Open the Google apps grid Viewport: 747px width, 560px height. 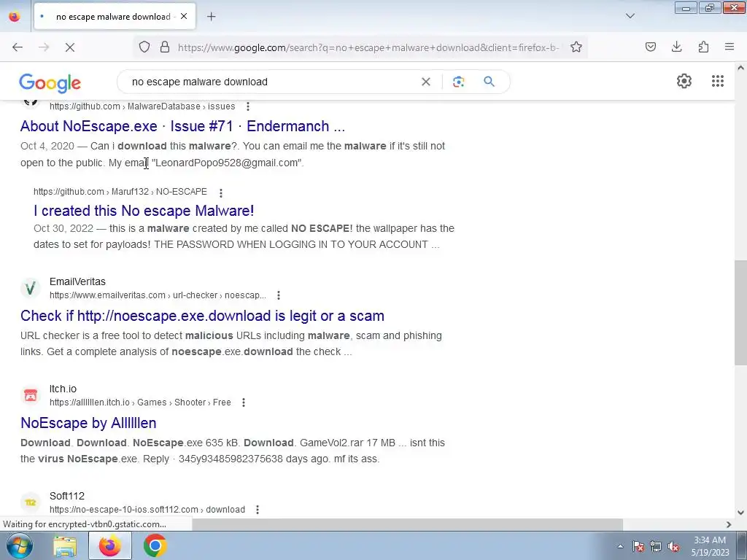pyautogui.click(x=718, y=81)
